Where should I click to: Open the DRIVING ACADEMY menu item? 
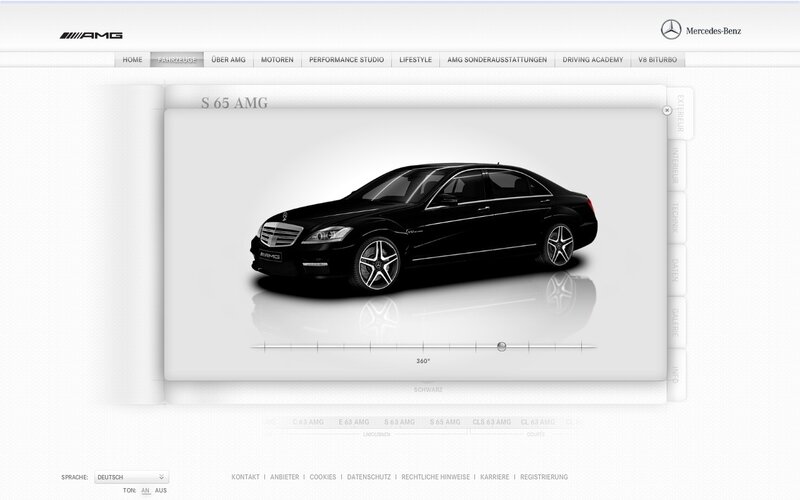point(593,60)
